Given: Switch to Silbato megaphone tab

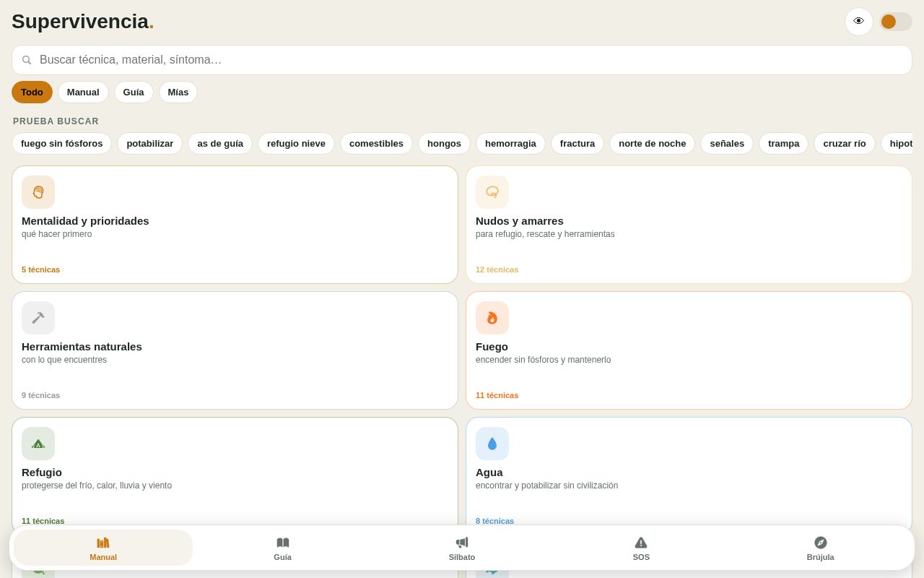Looking at the screenshot, I should (x=462, y=548).
